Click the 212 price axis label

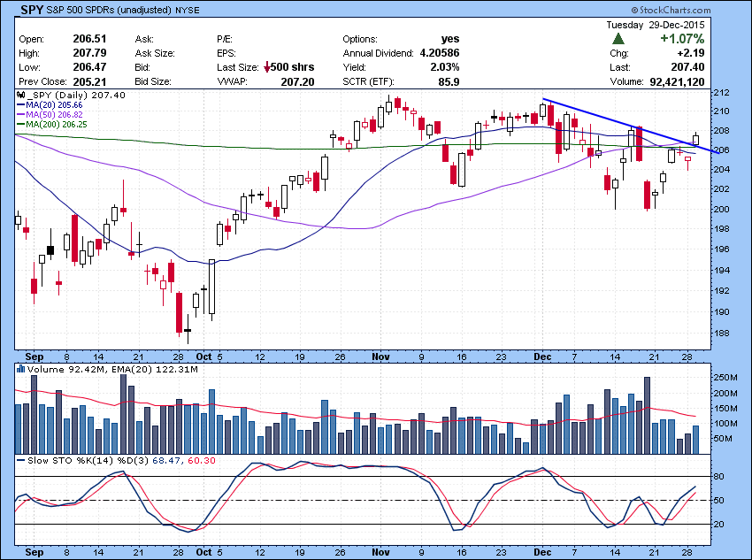coord(721,93)
